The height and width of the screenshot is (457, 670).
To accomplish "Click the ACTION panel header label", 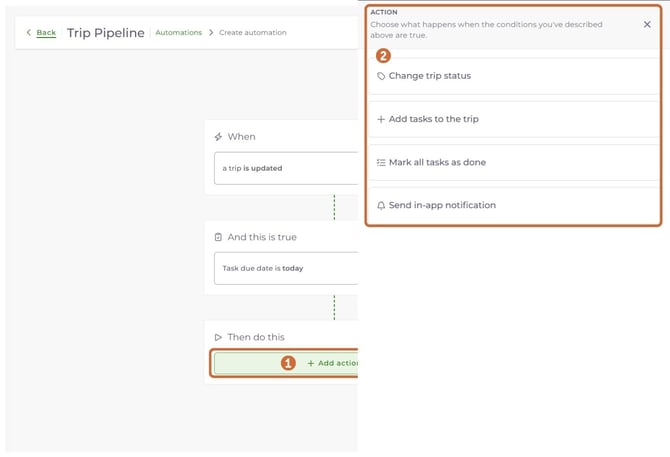I will coord(384,12).
